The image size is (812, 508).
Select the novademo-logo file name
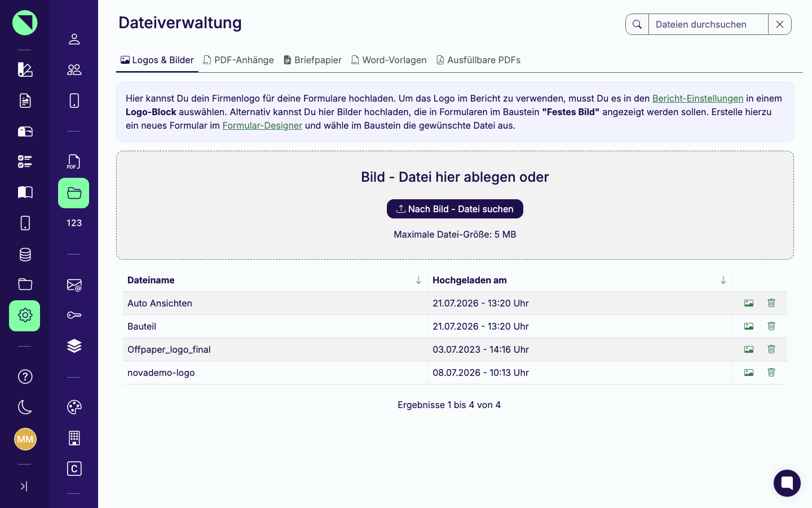pos(161,373)
